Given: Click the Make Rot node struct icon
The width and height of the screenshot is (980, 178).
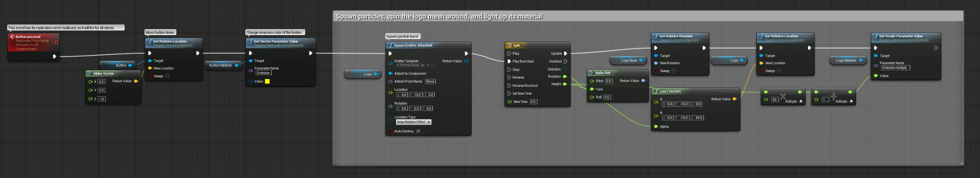Looking at the screenshot, I should (x=592, y=73).
